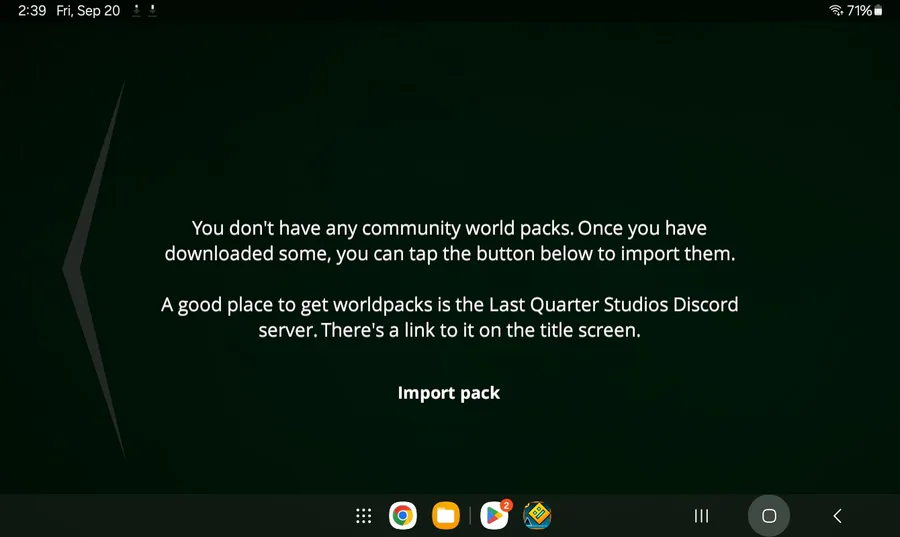Tap the 71% battery indicator
Viewport: 900px width, 537px height.
pyautogui.click(x=864, y=10)
